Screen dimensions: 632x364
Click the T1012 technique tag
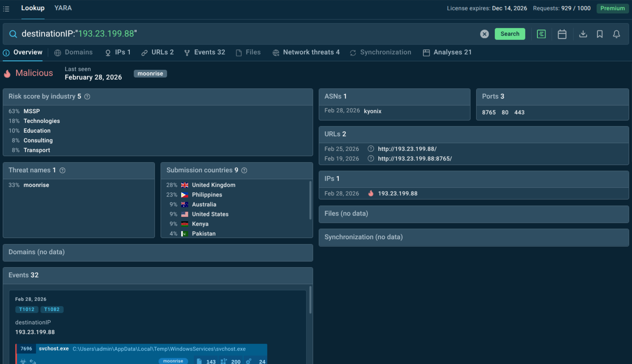[x=27, y=309]
